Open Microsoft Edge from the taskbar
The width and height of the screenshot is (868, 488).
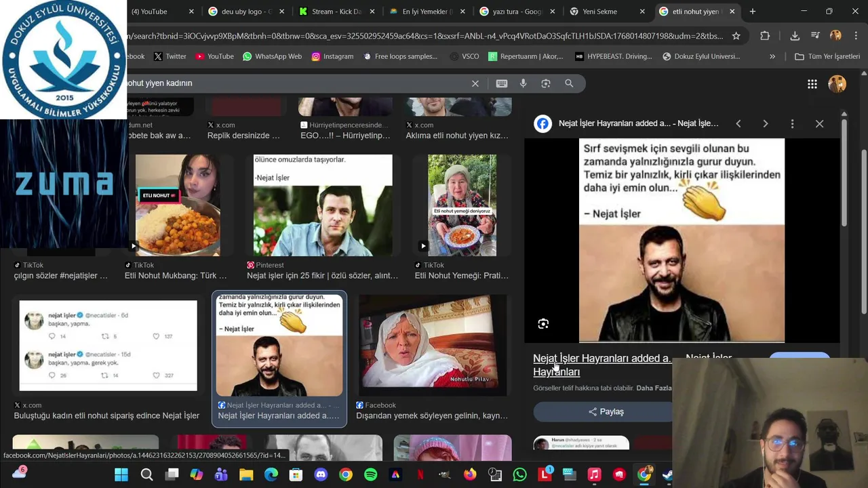tap(271, 474)
